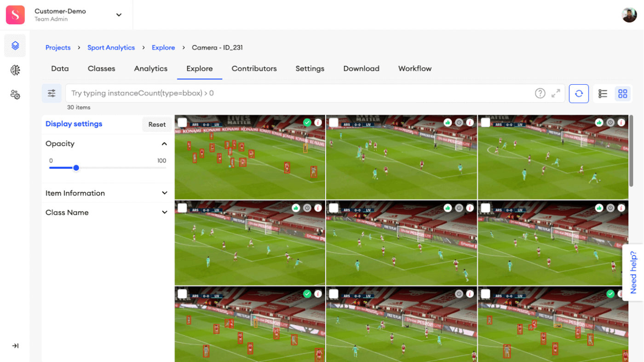
Task: Open the center match frame thumbnail
Action: 402,243
